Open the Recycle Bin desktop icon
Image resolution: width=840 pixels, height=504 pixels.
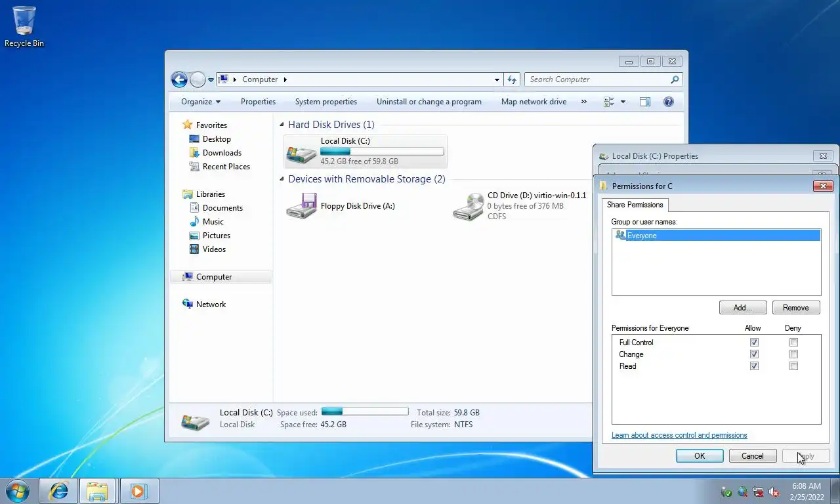click(24, 26)
